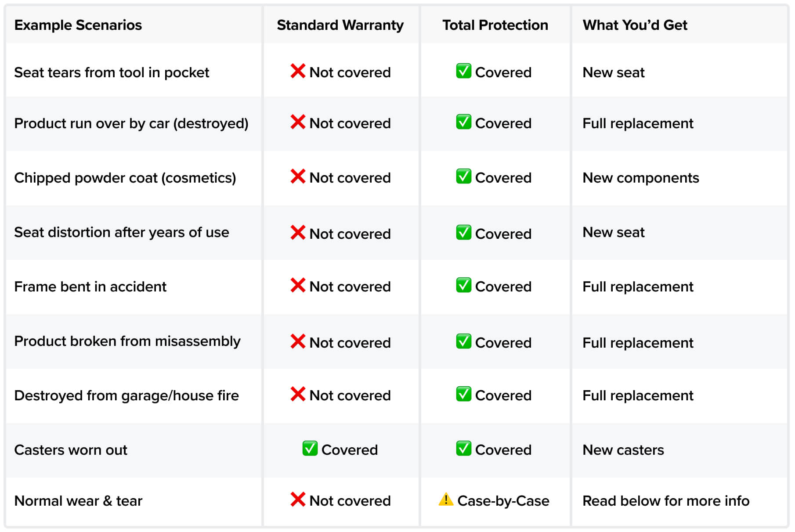The image size is (795, 532).
Task: Select the Standard Warranty column header
Action: [340, 25]
